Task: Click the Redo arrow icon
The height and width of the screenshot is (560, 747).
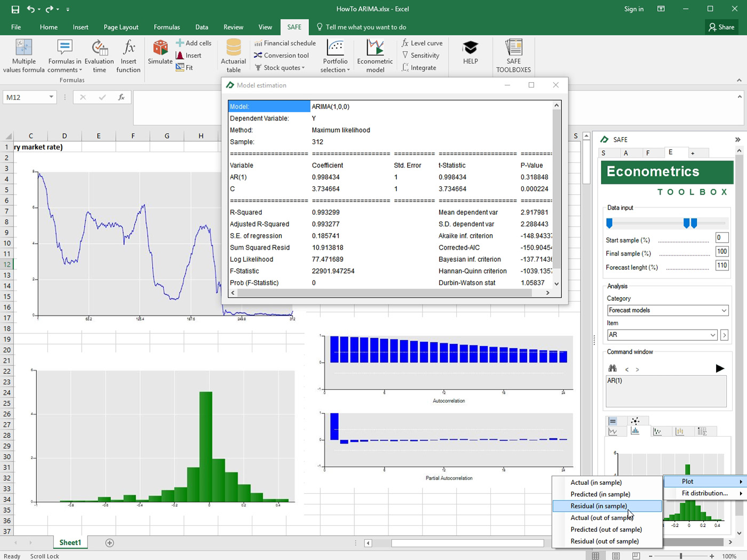Action: pos(50,9)
